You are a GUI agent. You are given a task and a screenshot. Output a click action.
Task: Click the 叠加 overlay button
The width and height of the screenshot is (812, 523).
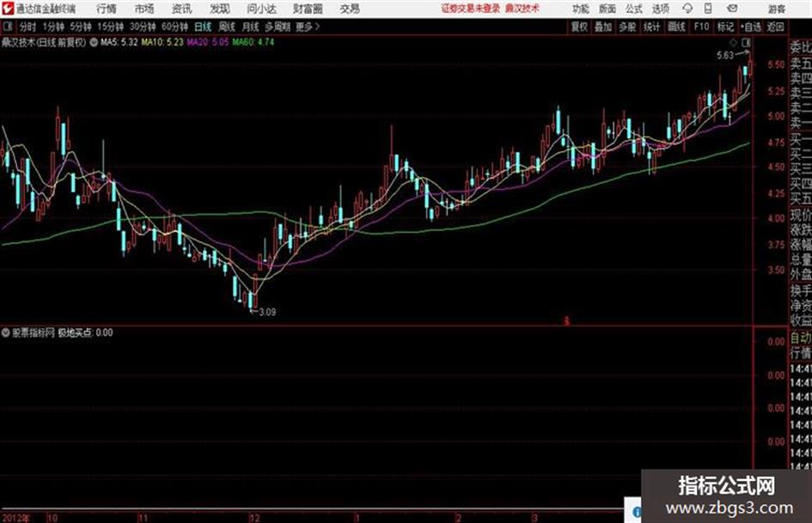click(x=603, y=27)
